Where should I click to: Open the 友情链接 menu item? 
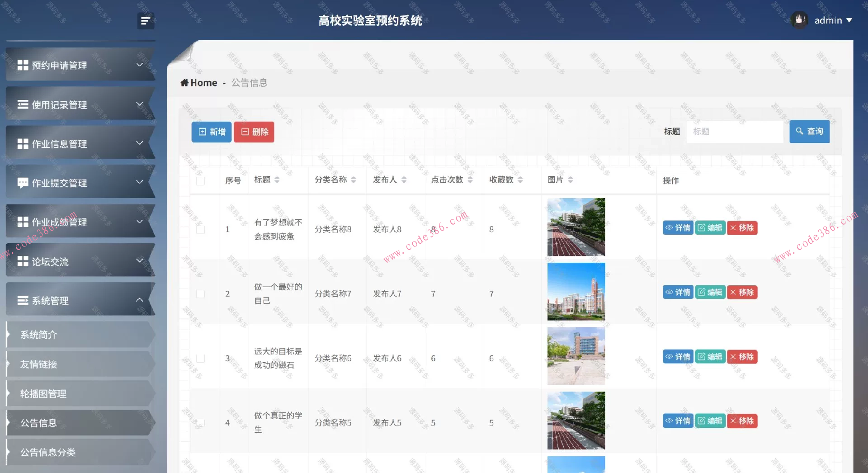38,364
